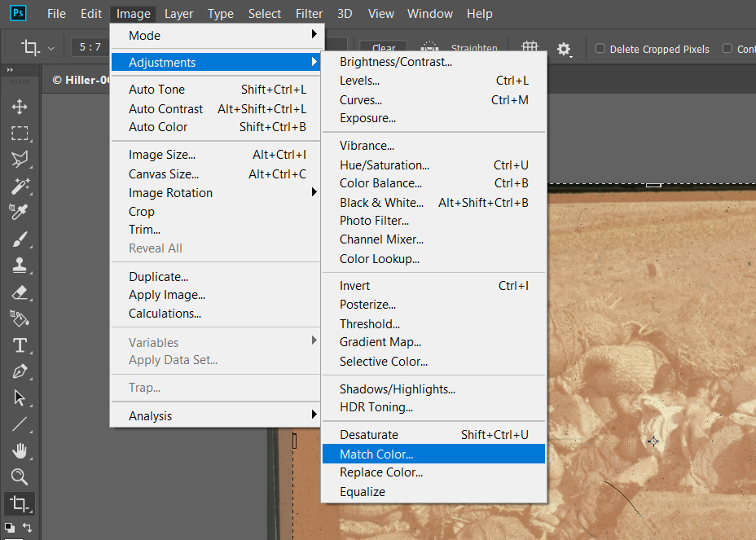This screenshot has height=540, width=756.
Task: Open crop overlay grid options
Action: tap(530, 48)
